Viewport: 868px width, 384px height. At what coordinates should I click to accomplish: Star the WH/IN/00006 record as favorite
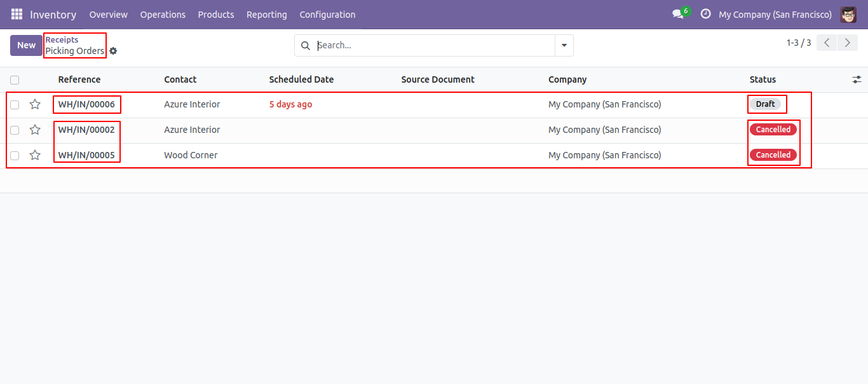click(x=35, y=104)
